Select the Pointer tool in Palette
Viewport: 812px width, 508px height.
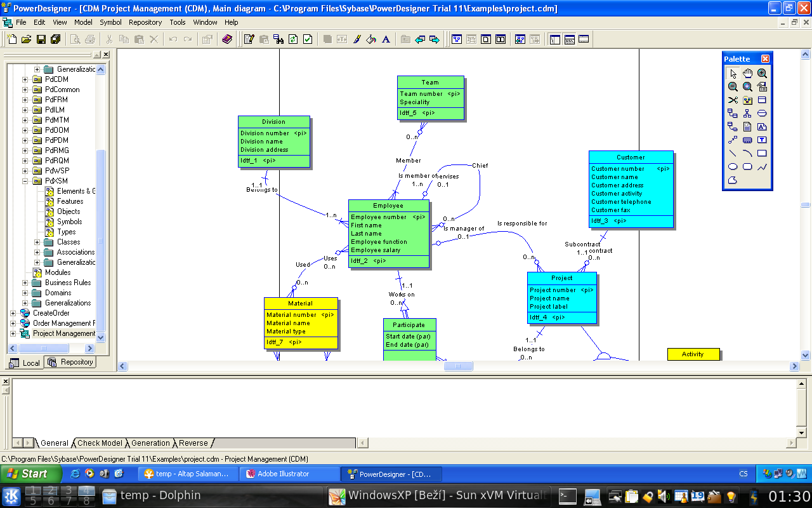(733, 73)
